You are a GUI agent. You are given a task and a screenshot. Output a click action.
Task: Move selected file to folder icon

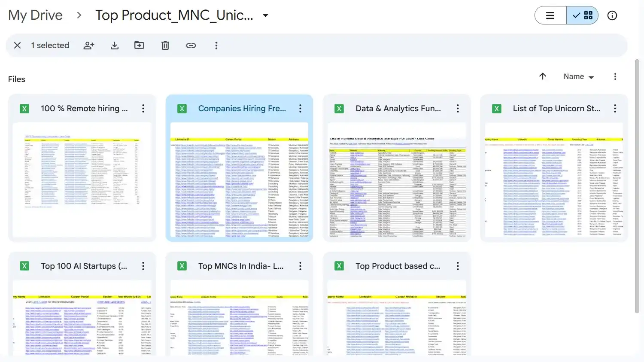pyautogui.click(x=140, y=45)
